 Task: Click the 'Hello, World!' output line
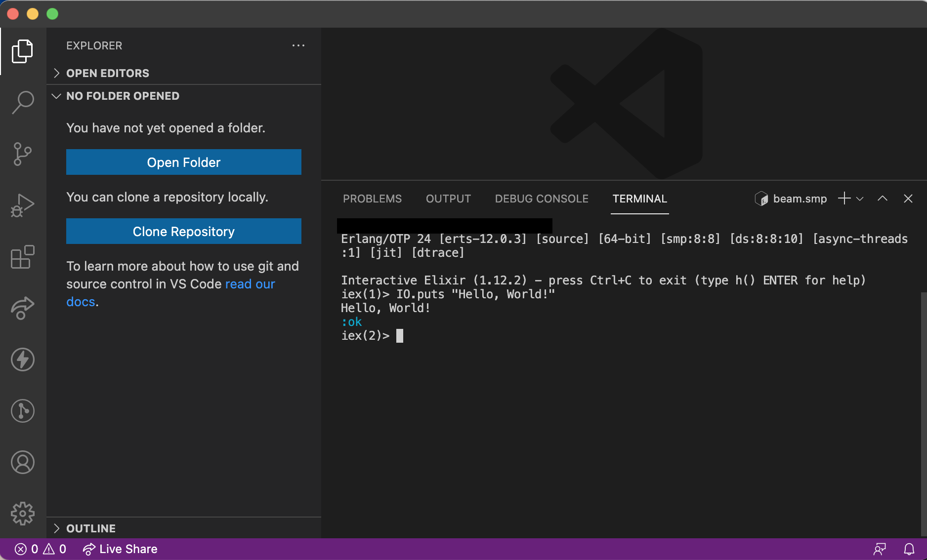click(385, 308)
